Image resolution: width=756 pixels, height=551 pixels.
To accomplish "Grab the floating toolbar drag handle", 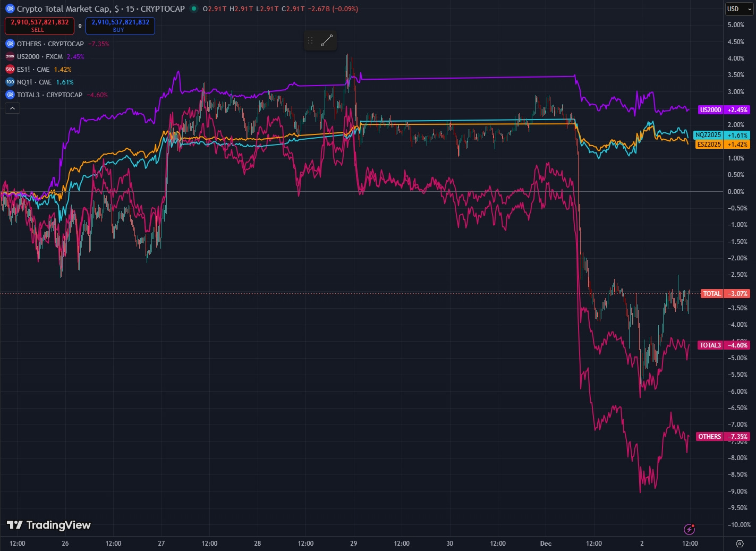I will (310, 40).
